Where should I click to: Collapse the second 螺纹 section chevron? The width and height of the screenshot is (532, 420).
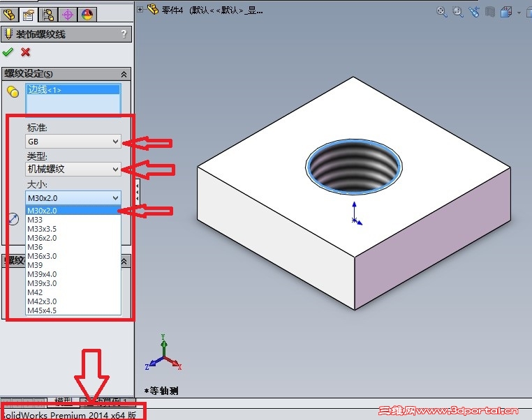click(124, 262)
